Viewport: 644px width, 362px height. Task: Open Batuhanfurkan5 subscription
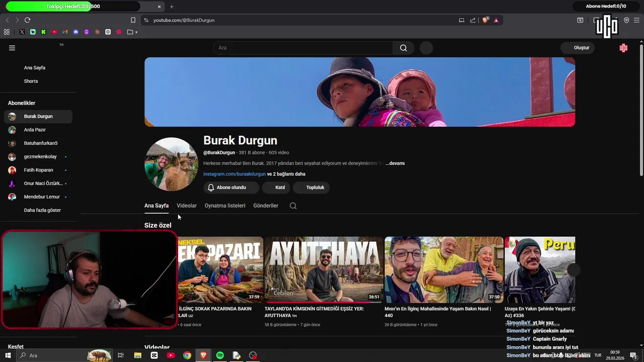point(38,143)
